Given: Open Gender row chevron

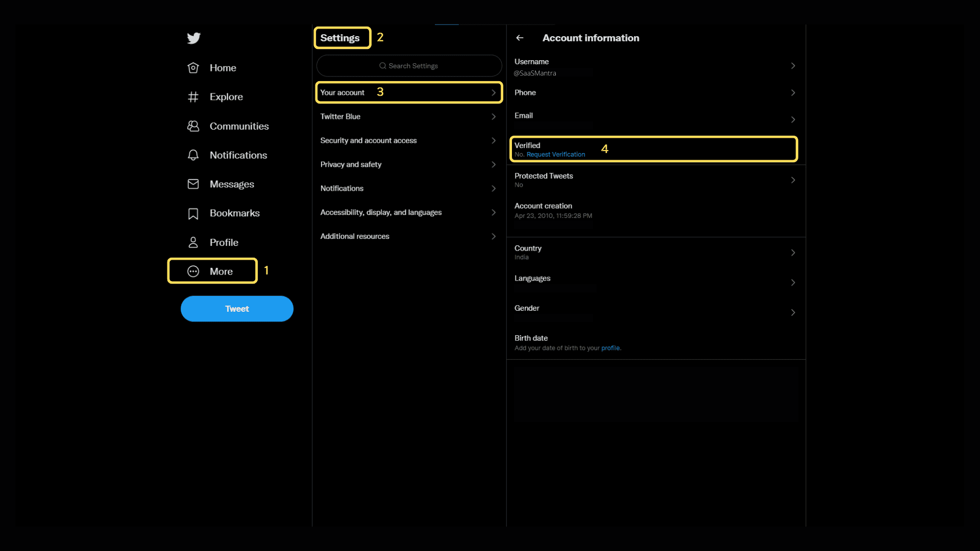Looking at the screenshot, I should [793, 313].
